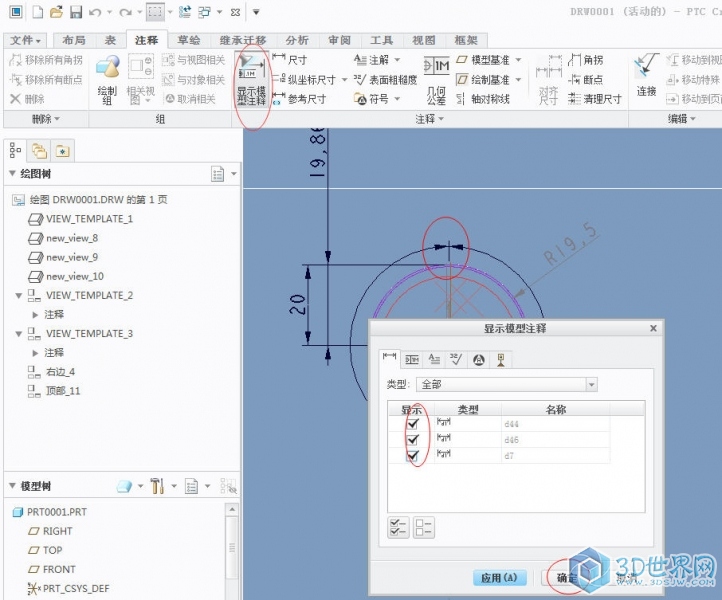The image size is (722, 600).
Task: Open the drawing tree tab icon
Action: [x=15, y=150]
